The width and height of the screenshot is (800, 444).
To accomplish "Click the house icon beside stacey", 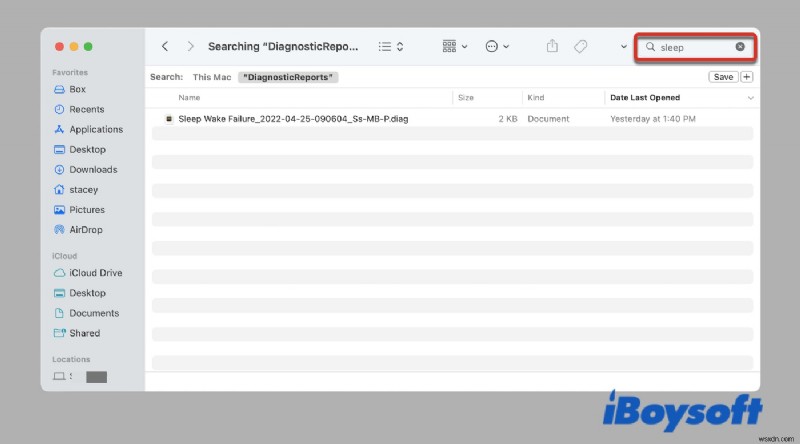I will (59, 190).
